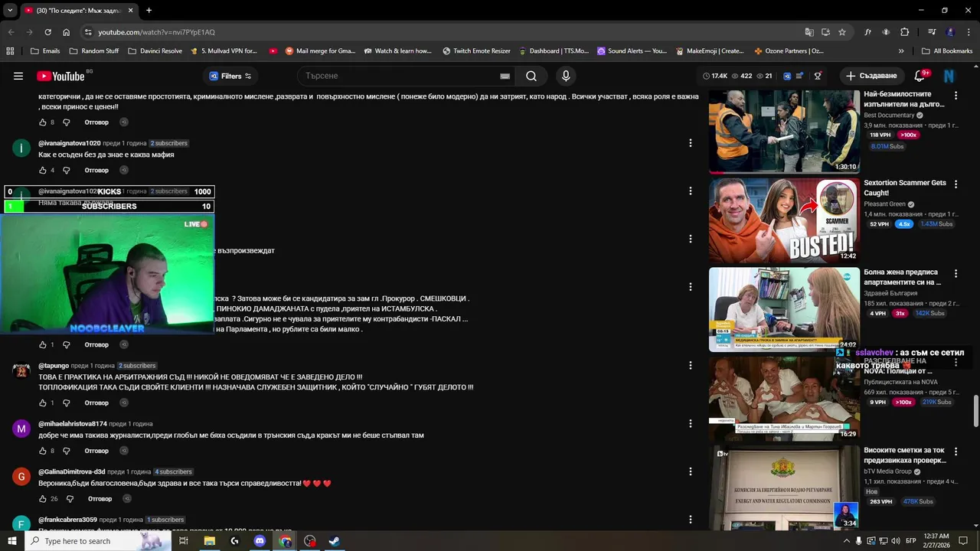Open the Filters button in YouTube header

(x=230, y=76)
